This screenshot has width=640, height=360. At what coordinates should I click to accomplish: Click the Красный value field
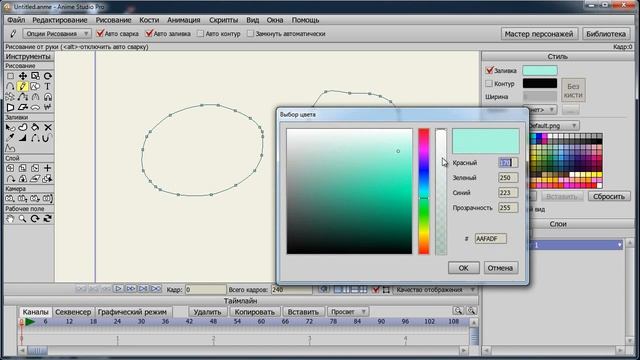508,162
